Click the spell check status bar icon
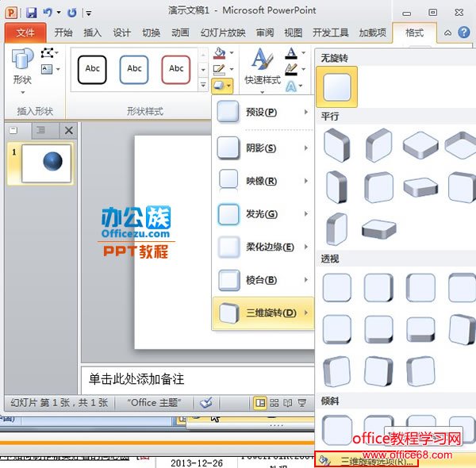476x468 pixels. 206,403
